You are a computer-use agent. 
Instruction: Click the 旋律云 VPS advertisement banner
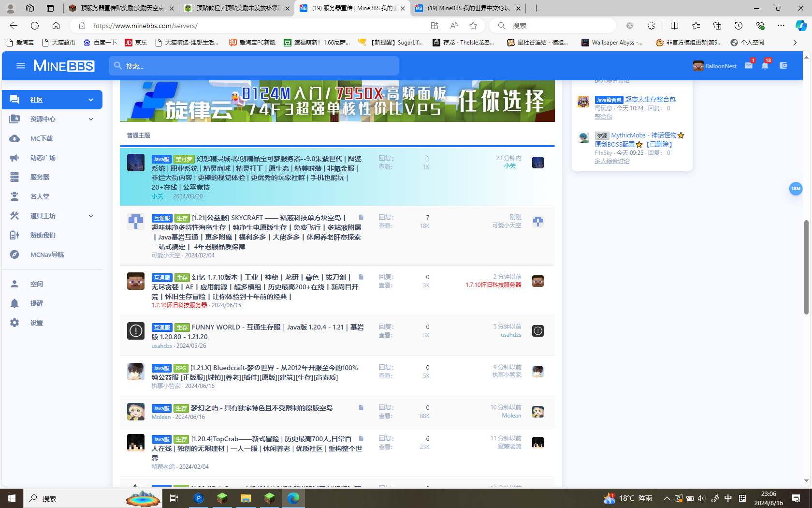pos(337,101)
